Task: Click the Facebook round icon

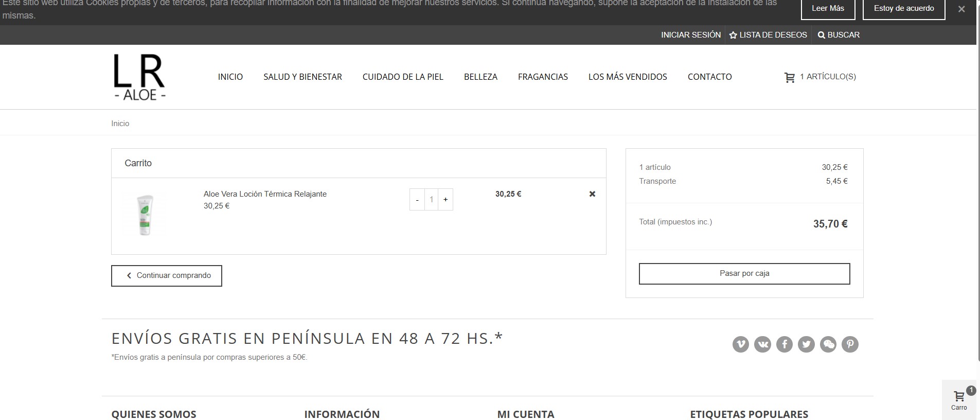Action: [784, 344]
